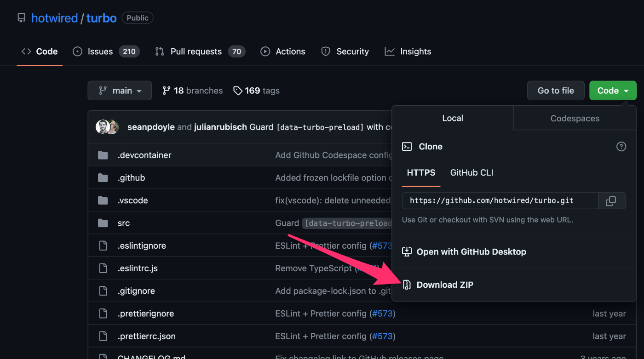Screen dimensions: 644x359
Task: Click the 70 pull requests counter badge
Action: 237,51
